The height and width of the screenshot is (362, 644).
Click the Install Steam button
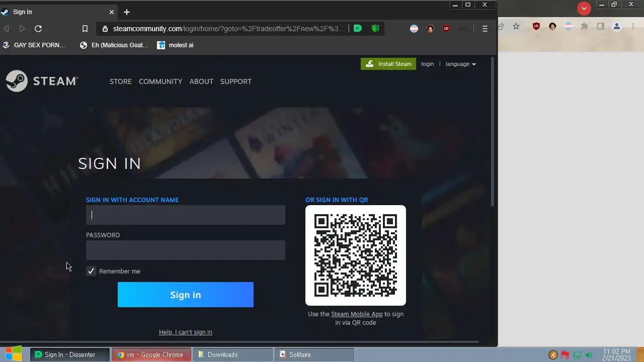[388, 64]
